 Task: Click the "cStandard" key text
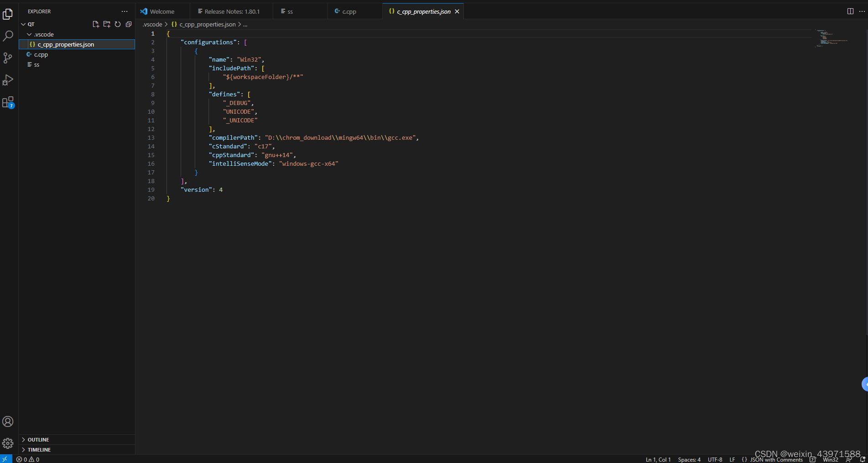pos(228,146)
